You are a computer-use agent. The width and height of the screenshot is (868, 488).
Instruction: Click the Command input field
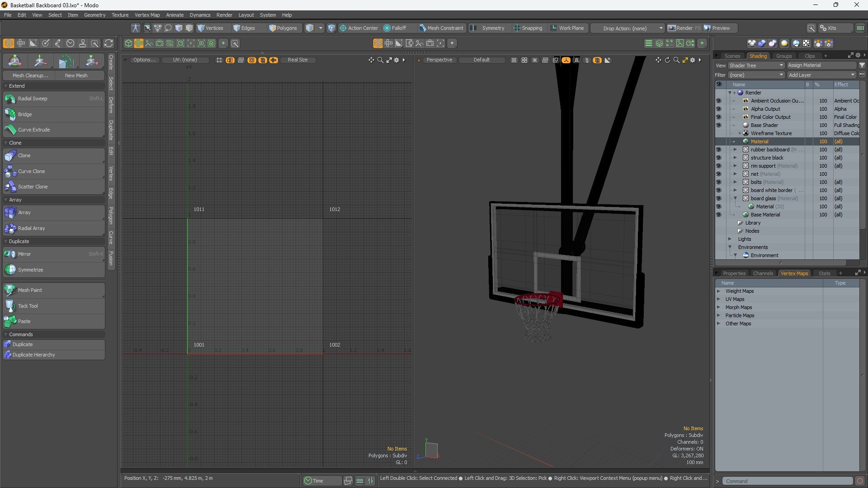pyautogui.click(x=787, y=481)
